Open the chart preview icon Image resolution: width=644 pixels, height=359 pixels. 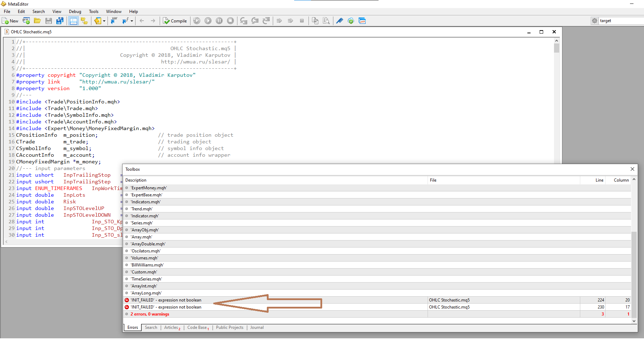pyautogui.click(x=362, y=21)
